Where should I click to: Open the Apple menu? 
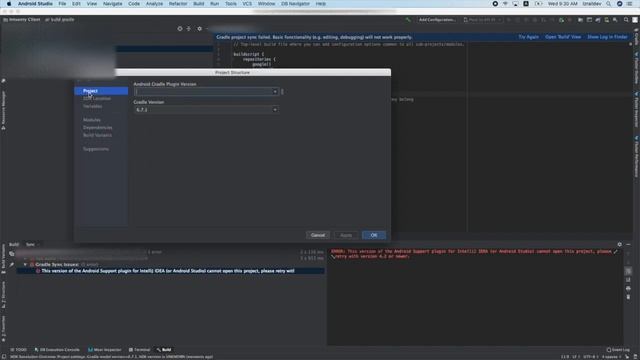pos(9,4)
